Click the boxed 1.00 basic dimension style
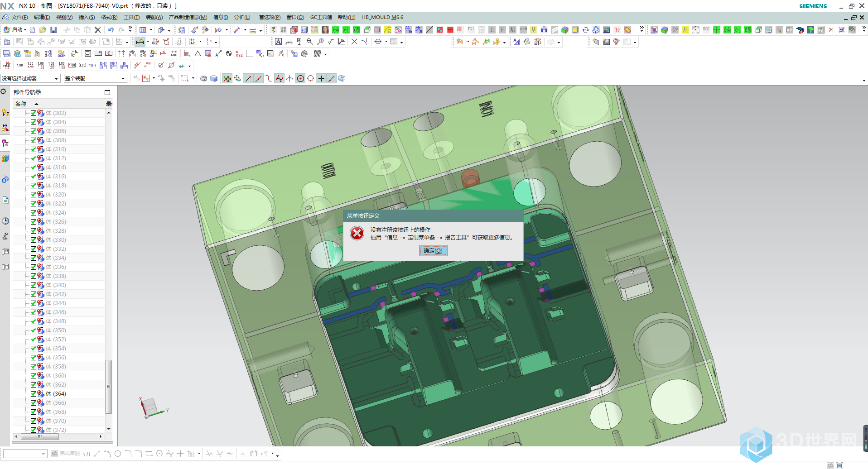The image size is (868, 469). pyautogui.click(x=72, y=66)
